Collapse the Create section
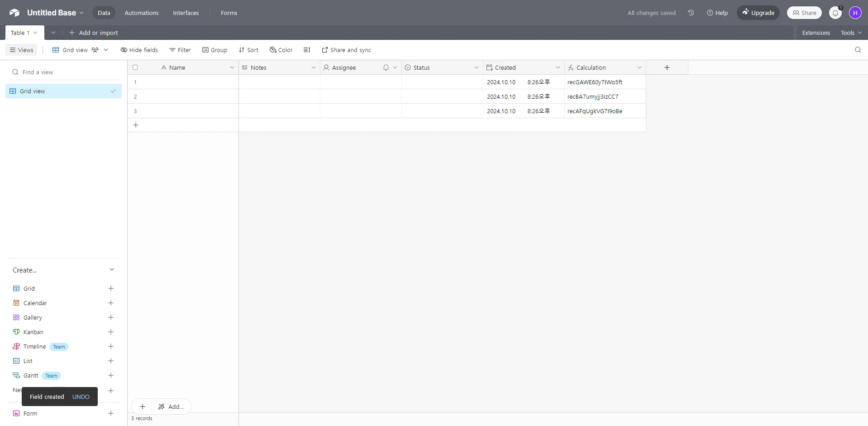This screenshot has width=868, height=426. pos(112,270)
